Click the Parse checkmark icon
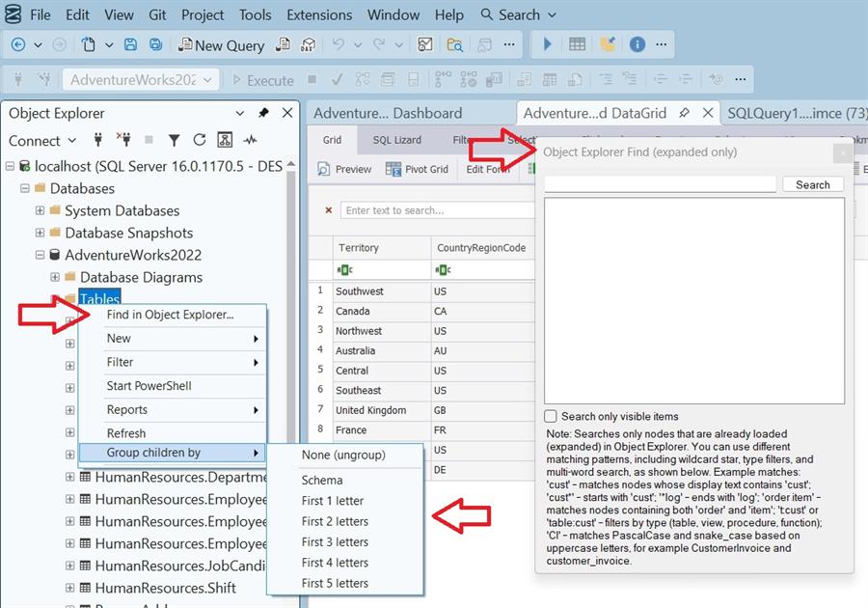Screen dimensions: 868x608 pos(337,80)
